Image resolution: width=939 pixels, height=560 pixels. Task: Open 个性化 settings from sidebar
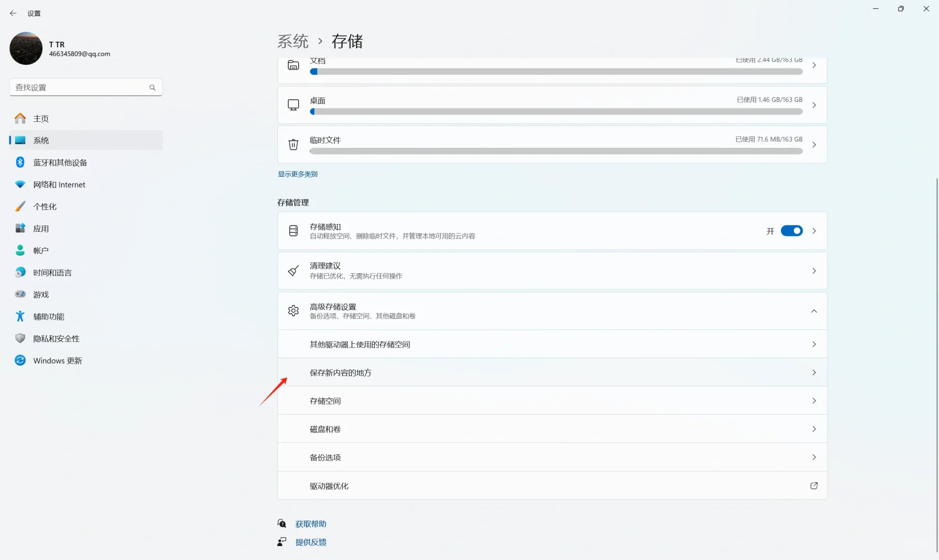[20, 206]
